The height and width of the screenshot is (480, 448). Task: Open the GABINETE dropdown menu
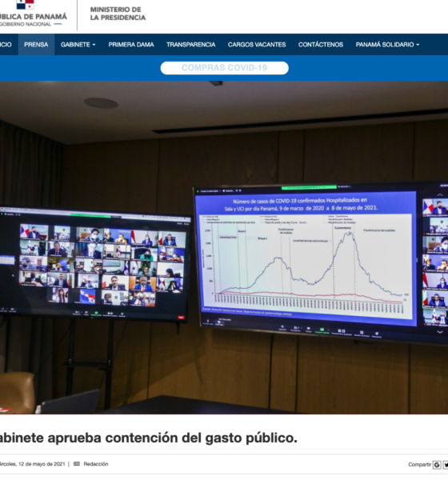pyautogui.click(x=78, y=44)
